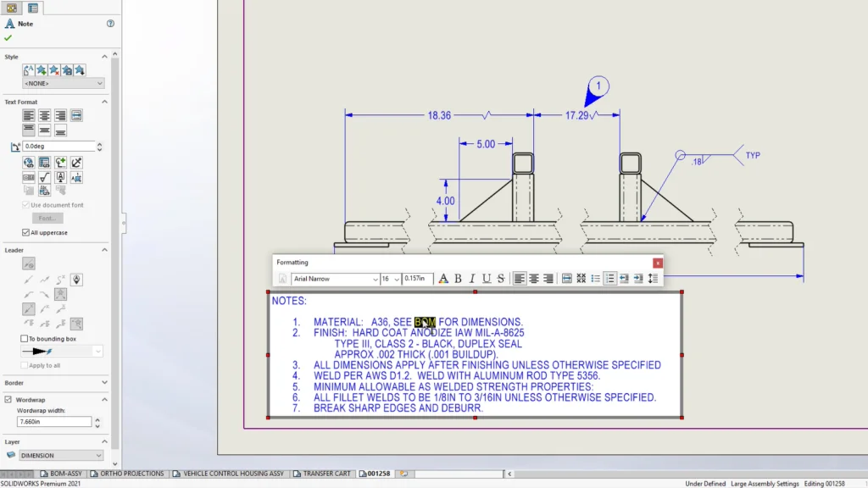868x488 pixels.
Task: Open the Note help question mark icon
Action: tap(110, 24)
